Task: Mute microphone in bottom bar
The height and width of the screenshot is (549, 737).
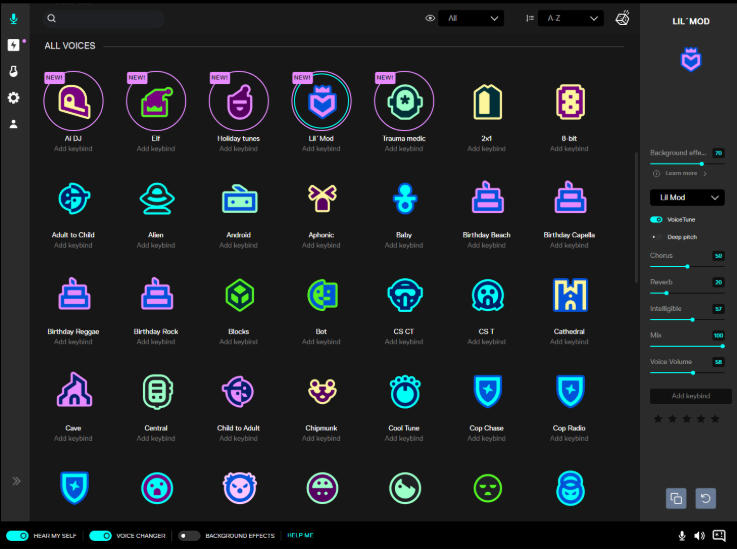Action: coord(682,535)
